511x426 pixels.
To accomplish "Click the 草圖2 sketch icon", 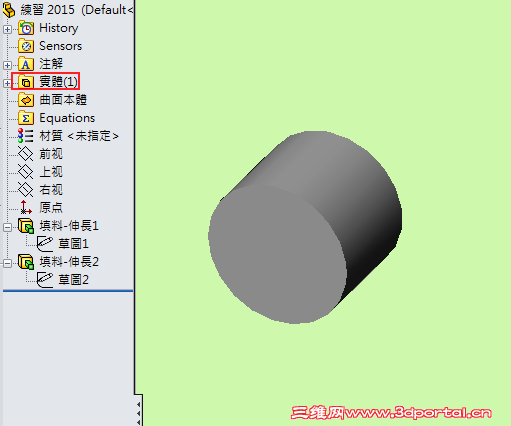I will (45, 280).
